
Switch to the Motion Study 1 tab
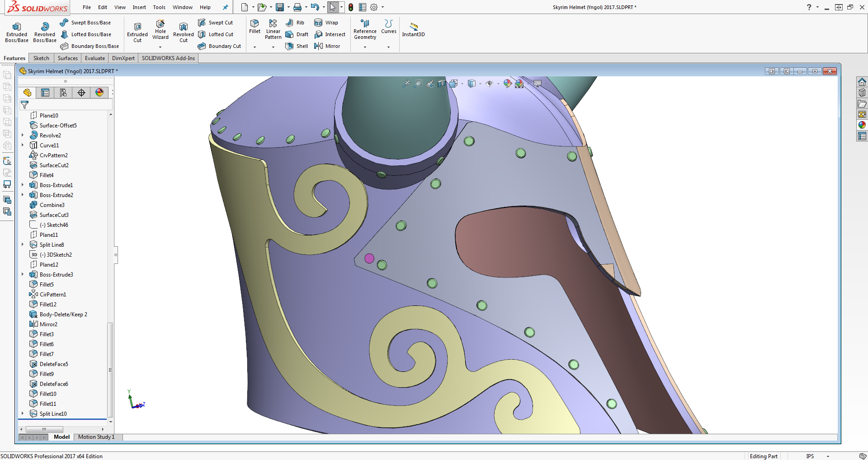point(96,437)
